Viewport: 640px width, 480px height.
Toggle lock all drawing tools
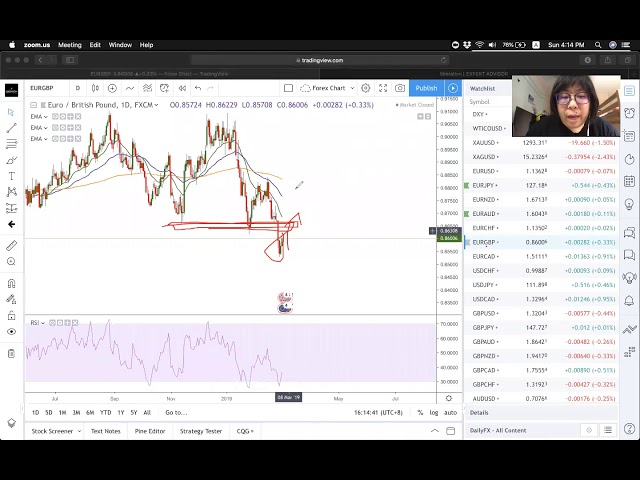[x=11, y=315]
